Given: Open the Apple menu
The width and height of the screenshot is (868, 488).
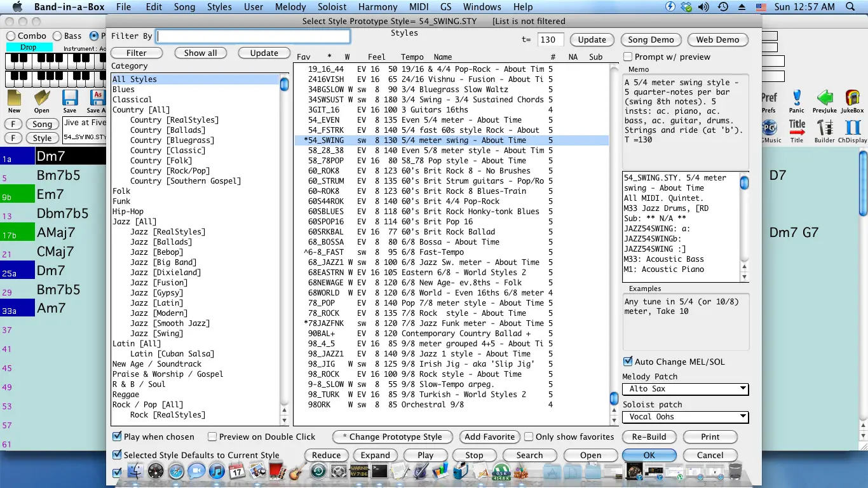Looking at the screenshot, I should click(17, 7).
